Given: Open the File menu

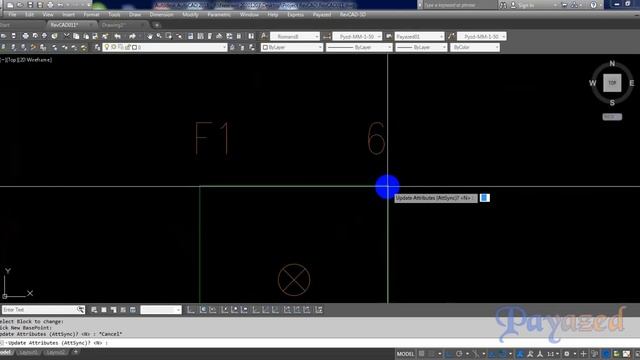Looking at the screenshot, I should (x=12, y=14).
